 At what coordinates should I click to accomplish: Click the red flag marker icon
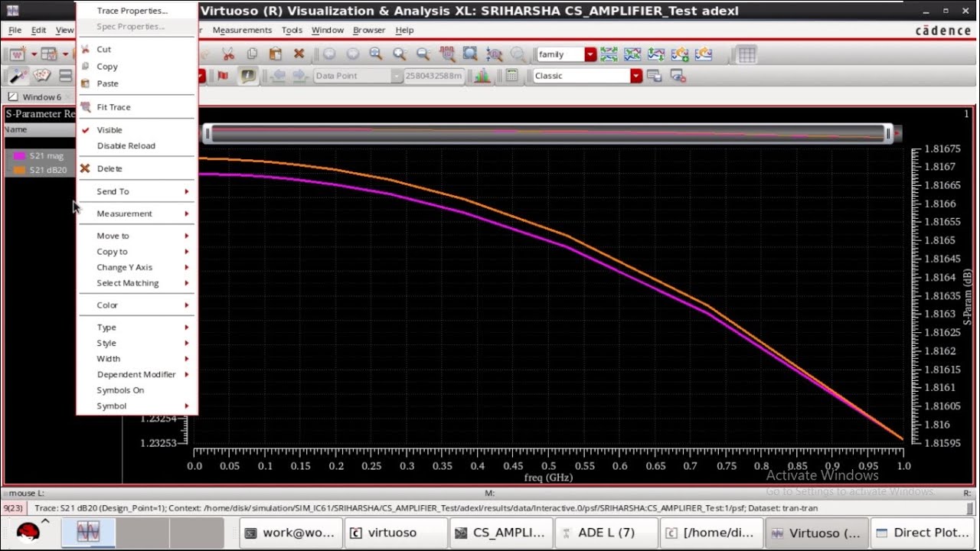coord(223,76)
